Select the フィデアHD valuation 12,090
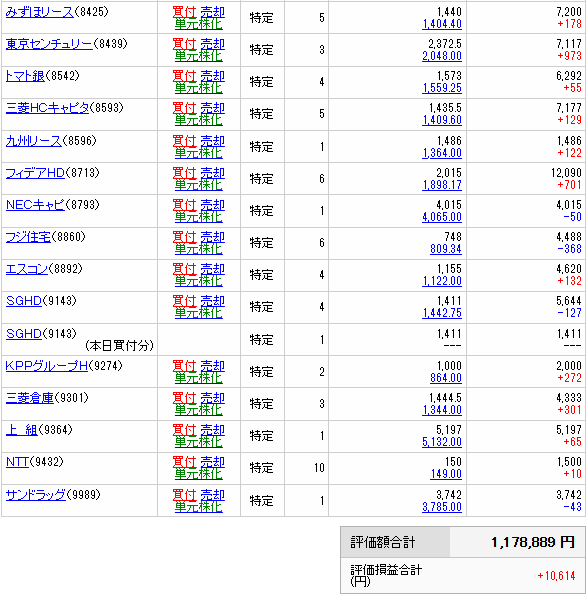Screen dimensions: 587x595 566,173
